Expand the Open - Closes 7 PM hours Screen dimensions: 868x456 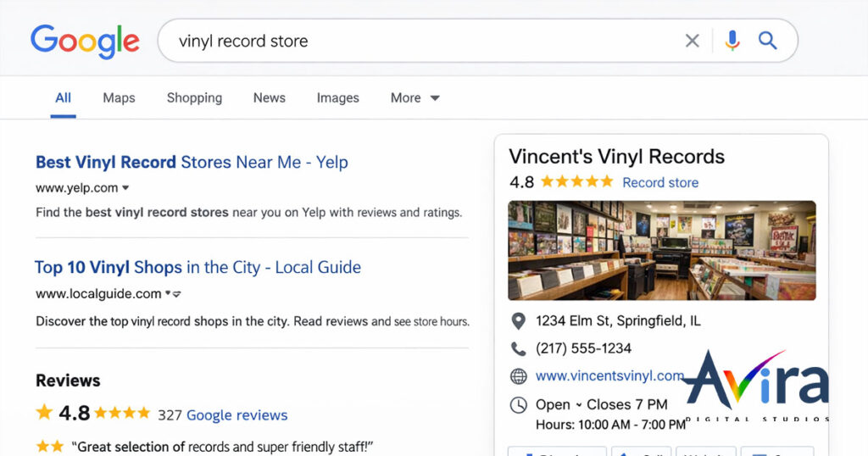(601, 404)
